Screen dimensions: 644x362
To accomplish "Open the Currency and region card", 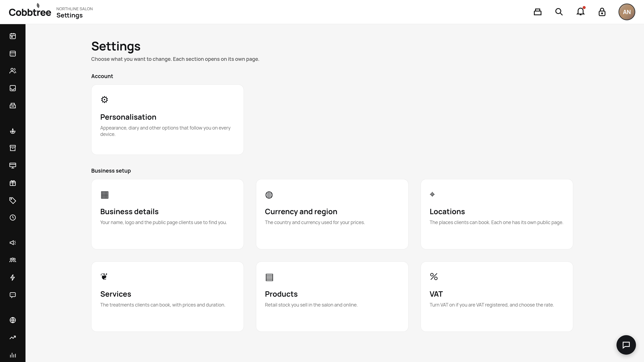I will [x=332, y=214].
